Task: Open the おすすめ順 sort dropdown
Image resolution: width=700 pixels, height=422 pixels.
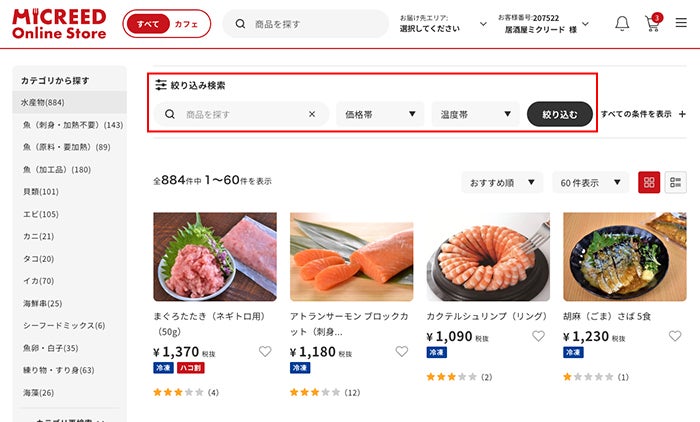Action: [x=502, y=182]
